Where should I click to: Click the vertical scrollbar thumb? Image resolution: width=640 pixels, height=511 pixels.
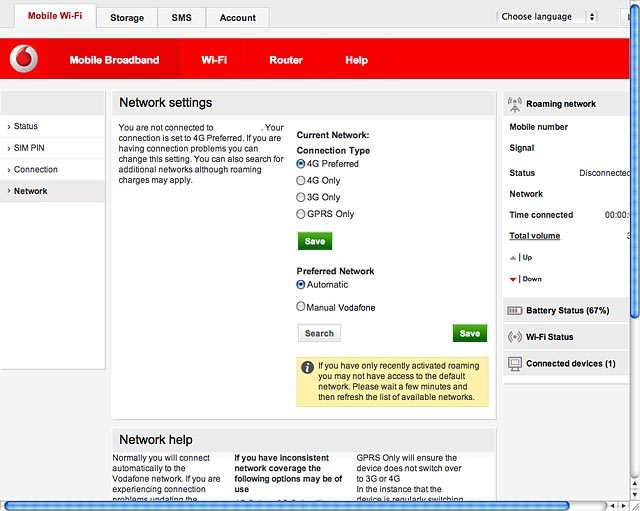(x=635, y=161)
